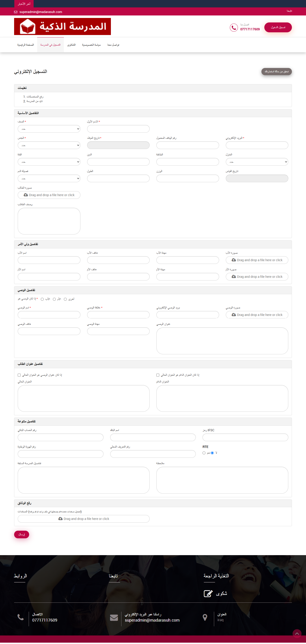Select the أخرى guardian radio button

65,299
